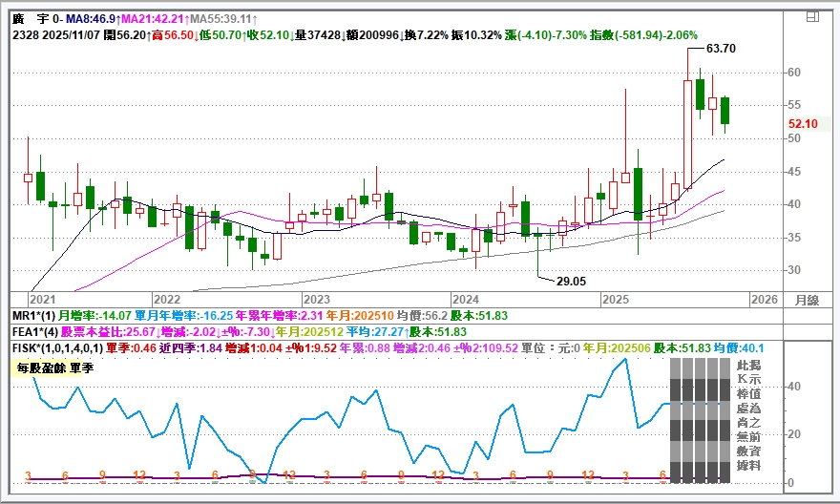This screenshot has height=504, width=840.
Task: Open the 月線 period selector
Action: (x=808, y=300)
